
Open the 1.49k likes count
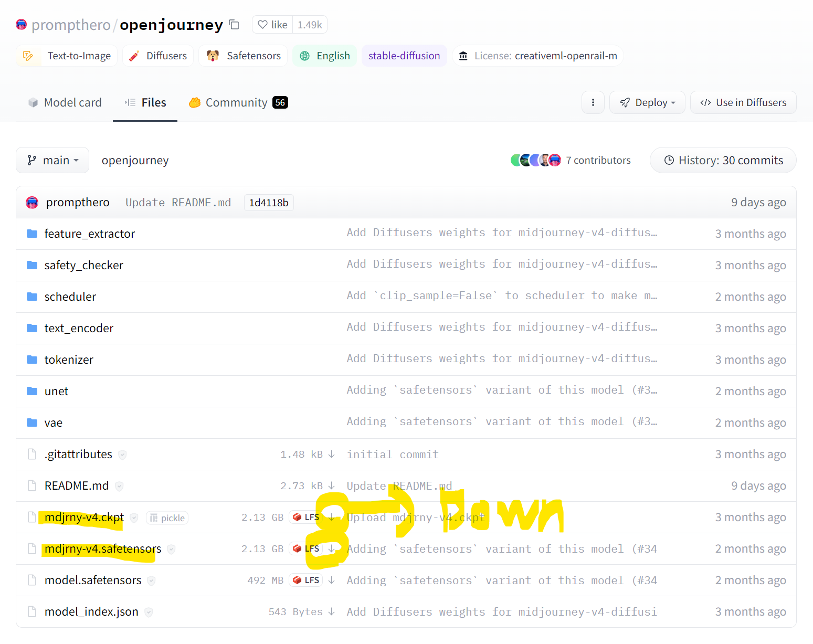point(310,25)
